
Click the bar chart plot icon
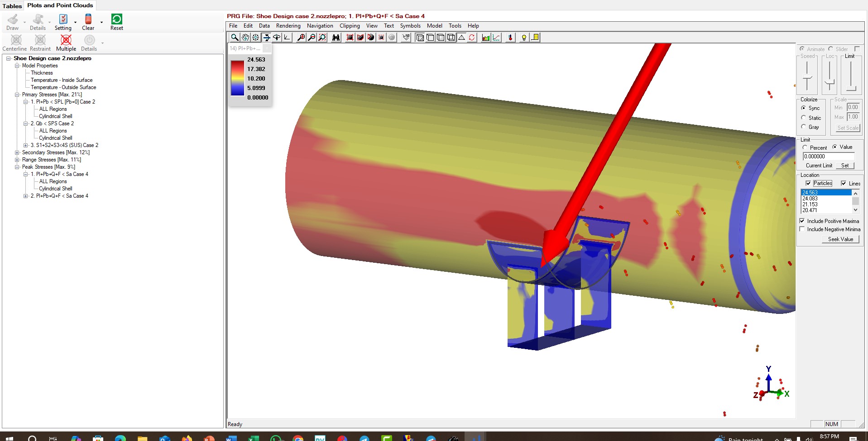click(486, 38)
